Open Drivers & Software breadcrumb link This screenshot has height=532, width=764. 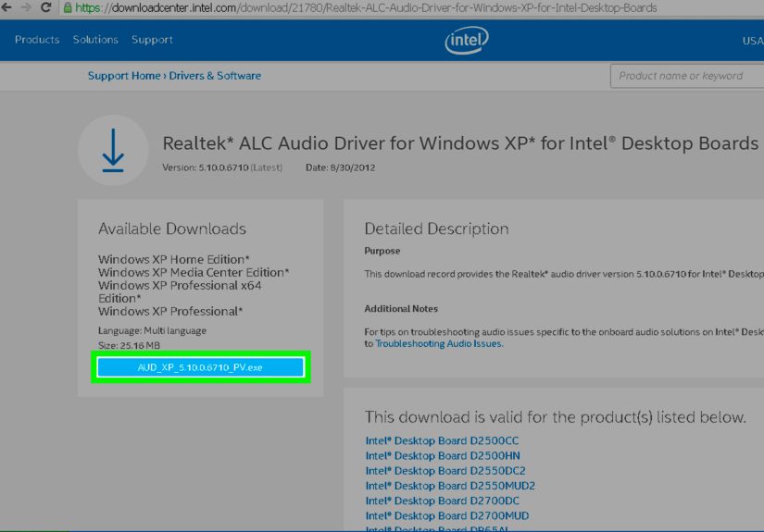pos(215,76)
